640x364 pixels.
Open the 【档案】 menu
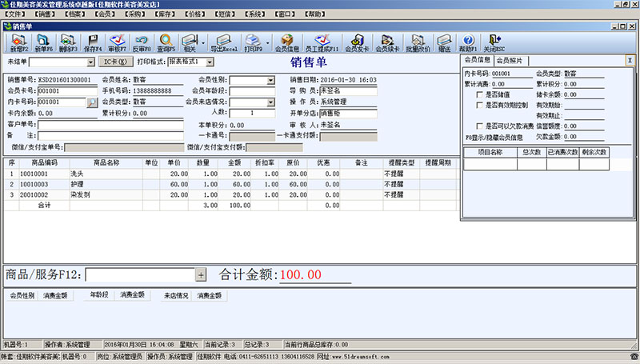click(x=75, y=14)
